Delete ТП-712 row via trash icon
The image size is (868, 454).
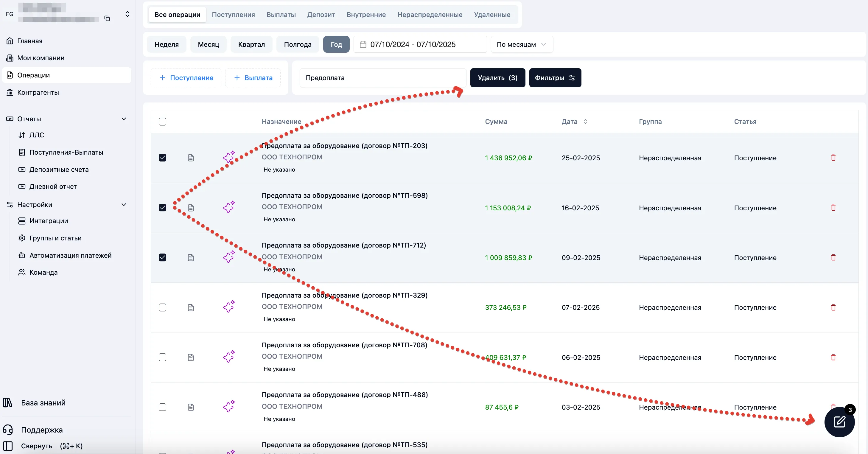click(833, 257)
